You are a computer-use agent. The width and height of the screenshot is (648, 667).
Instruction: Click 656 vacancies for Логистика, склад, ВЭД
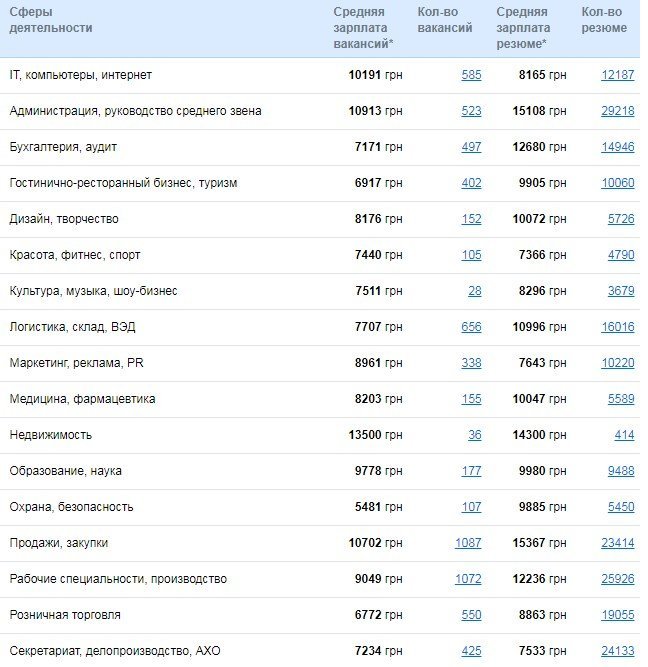471,327
